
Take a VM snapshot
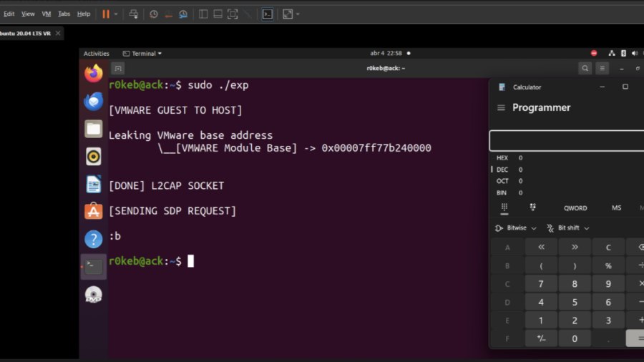154,14
